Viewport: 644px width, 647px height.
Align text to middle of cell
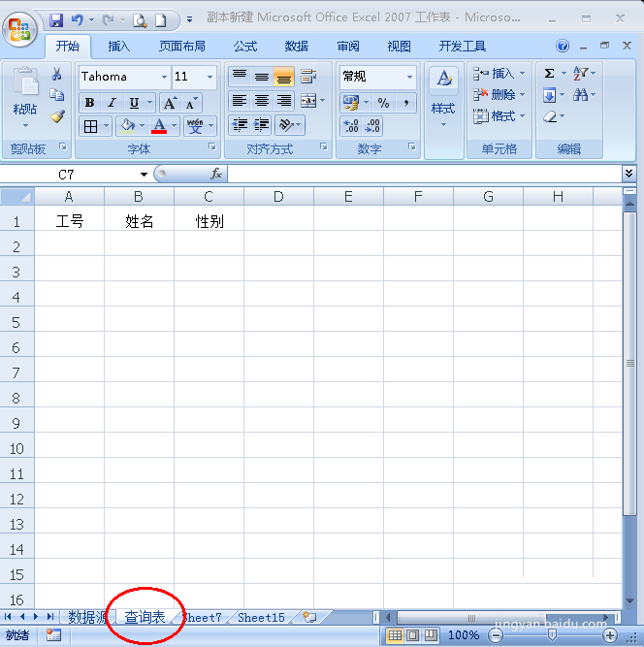[262, 77]
